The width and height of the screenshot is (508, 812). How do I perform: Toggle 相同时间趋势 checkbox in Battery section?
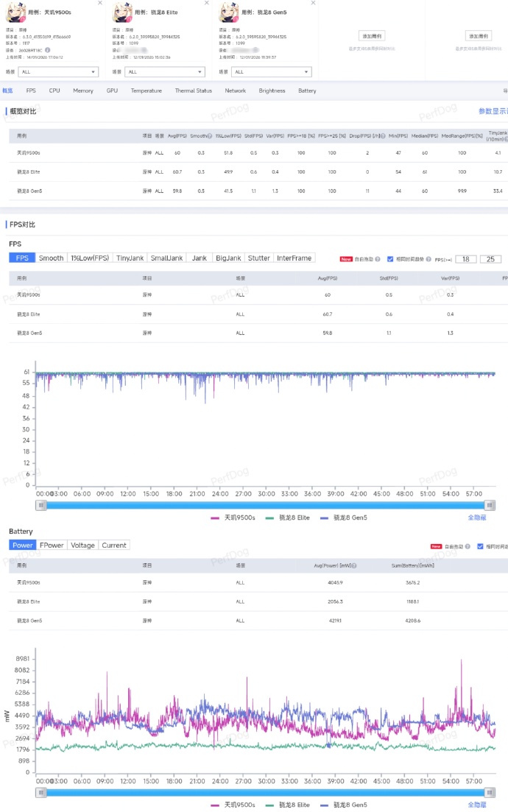click(481, 546)
